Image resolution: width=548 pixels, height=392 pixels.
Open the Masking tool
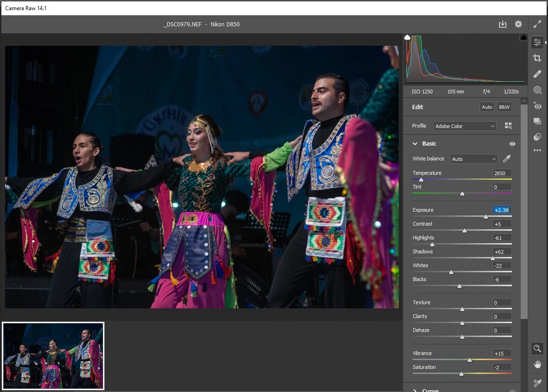coord(537,90)
